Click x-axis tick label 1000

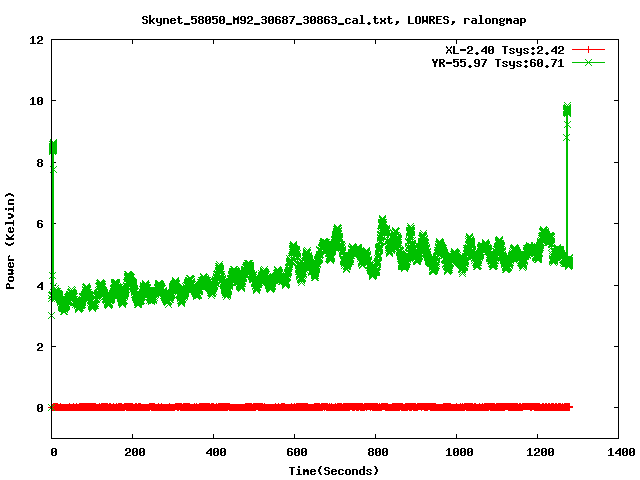click(459, 452)
